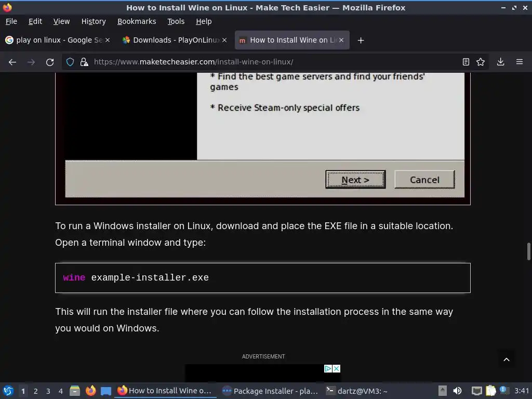
Task: Open the Tools menu
Action: pos(176,21)
